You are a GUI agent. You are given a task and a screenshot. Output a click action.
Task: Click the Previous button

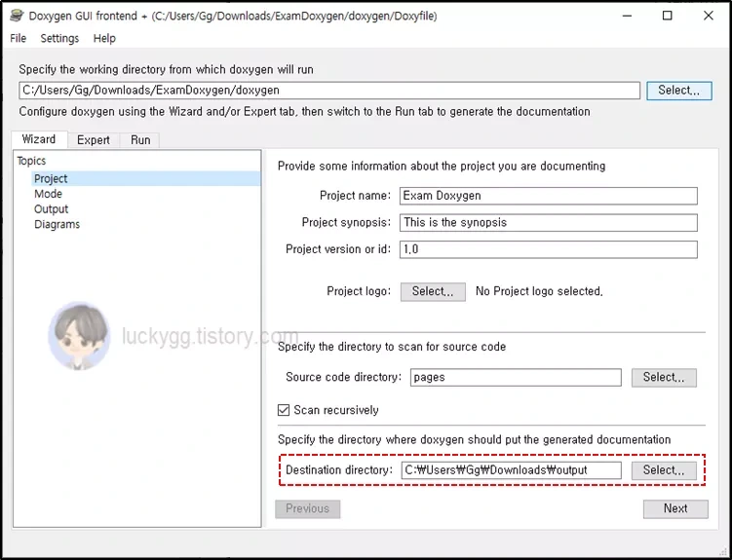pyautogui.click(x=308, y=508)
